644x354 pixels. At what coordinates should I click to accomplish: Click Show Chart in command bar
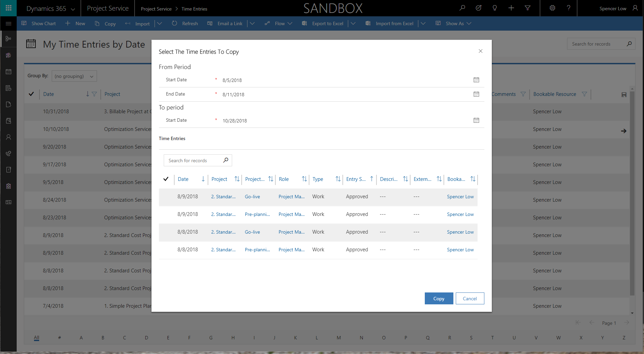click(38, 23)
